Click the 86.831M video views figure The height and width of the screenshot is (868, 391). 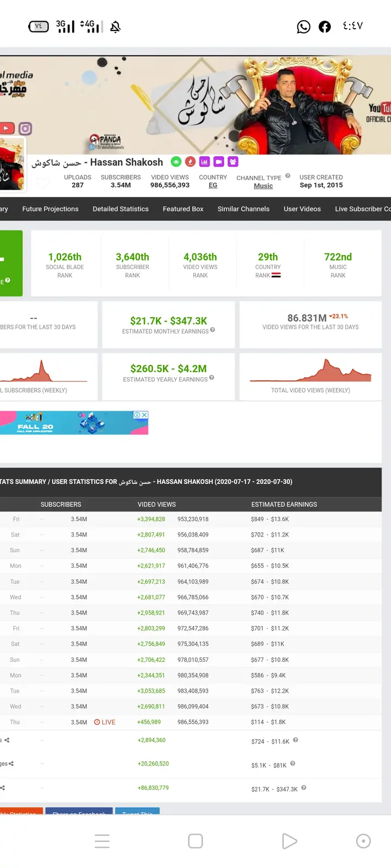tap(307, 318)
